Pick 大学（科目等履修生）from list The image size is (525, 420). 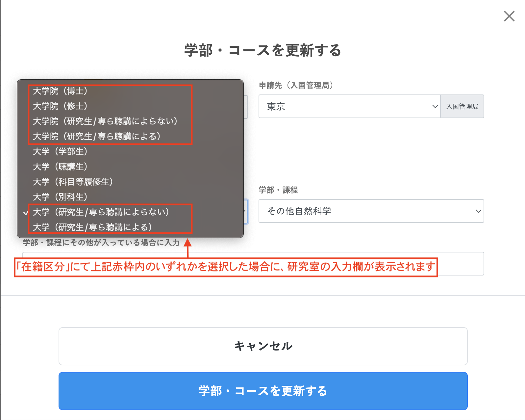click(x=130, y=182)
